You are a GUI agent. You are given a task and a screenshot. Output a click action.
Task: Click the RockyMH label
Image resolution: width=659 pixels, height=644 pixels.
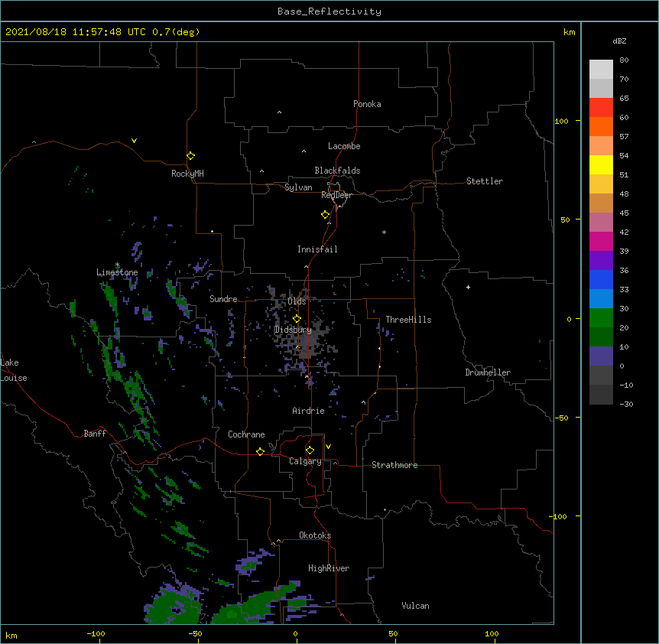(x=187, y=174)
